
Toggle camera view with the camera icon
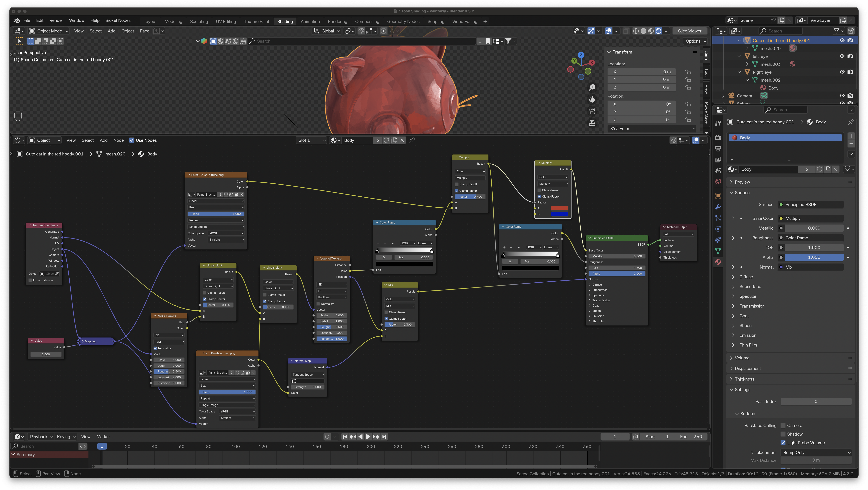592,111
